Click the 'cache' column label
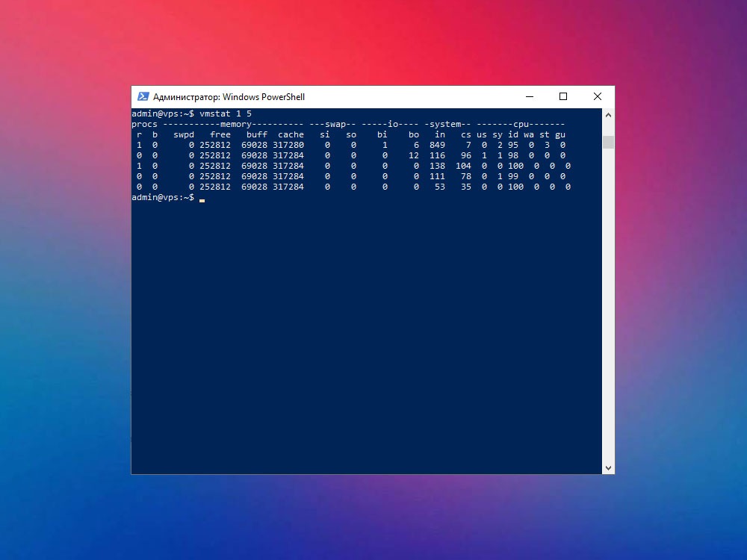The width and height of the screenshot is (747, 560). click(291, 134)
